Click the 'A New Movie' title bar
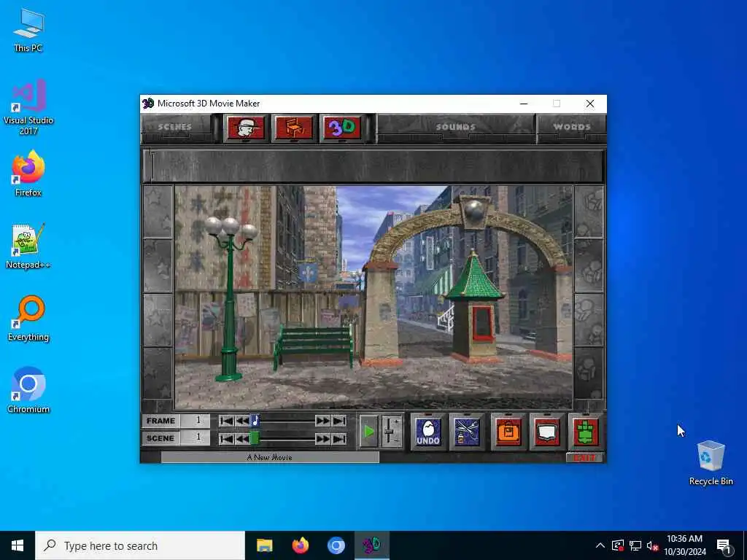The image size is (747, 560). click(x=270, y=457)
